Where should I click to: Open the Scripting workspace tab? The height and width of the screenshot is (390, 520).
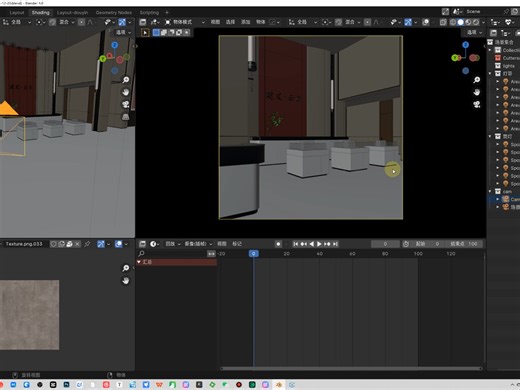point(149,12)
